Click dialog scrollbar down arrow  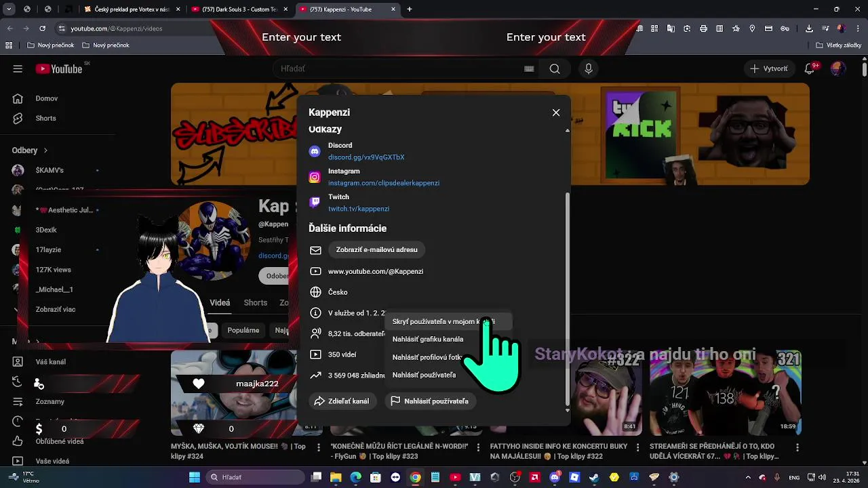coord(568,410)
